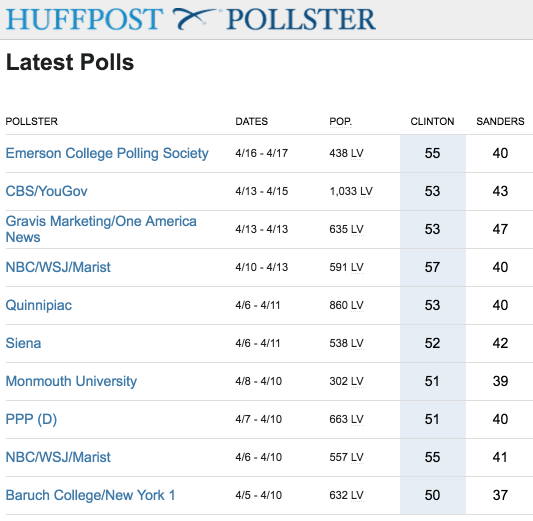This screenshot has height=521, width=533.
Task: Click the SANDERS column header
Action: pyautogui.click(x=500, y=121)
